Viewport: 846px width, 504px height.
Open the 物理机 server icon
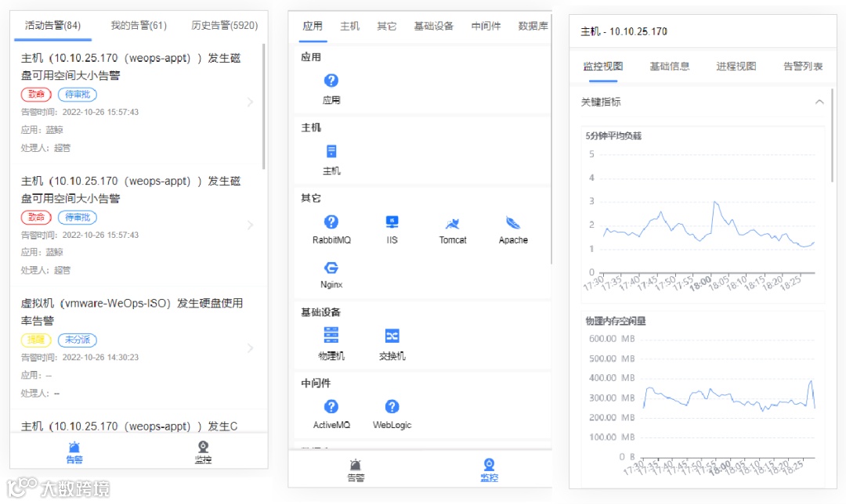(331, 335)
